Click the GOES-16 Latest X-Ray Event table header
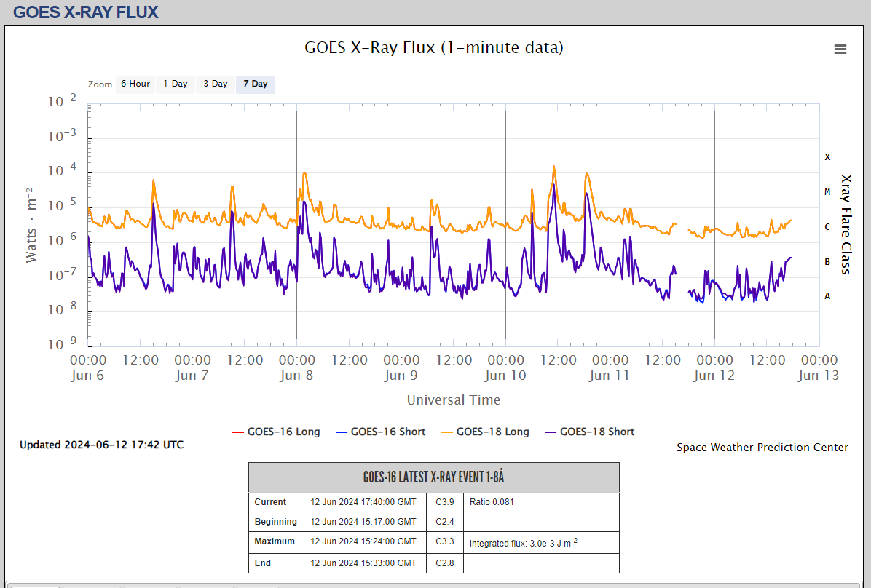Image resolution: width=871 pixels, height=588 pixels. tap(433, 477)
